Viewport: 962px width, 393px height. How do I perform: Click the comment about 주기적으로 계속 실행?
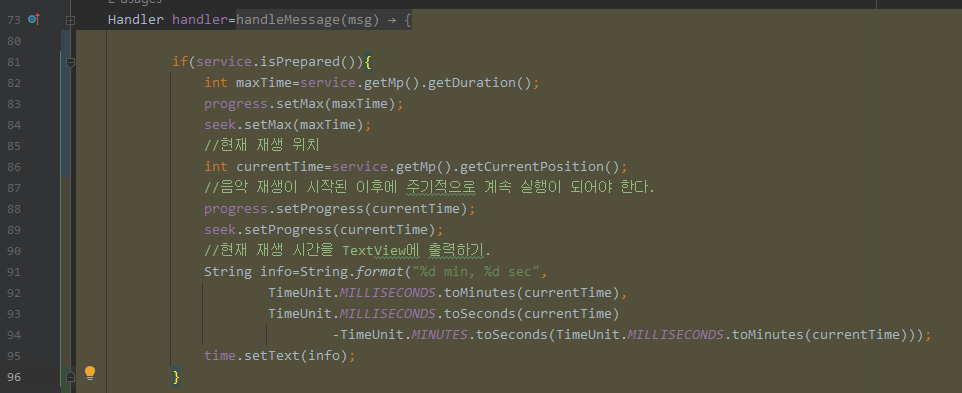[x=429, y=188]
